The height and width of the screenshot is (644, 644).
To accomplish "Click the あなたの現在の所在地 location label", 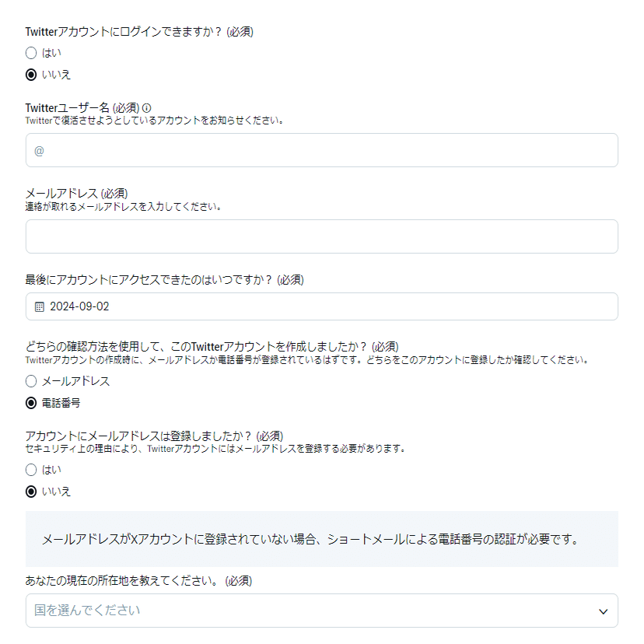I will pos(138,581).
